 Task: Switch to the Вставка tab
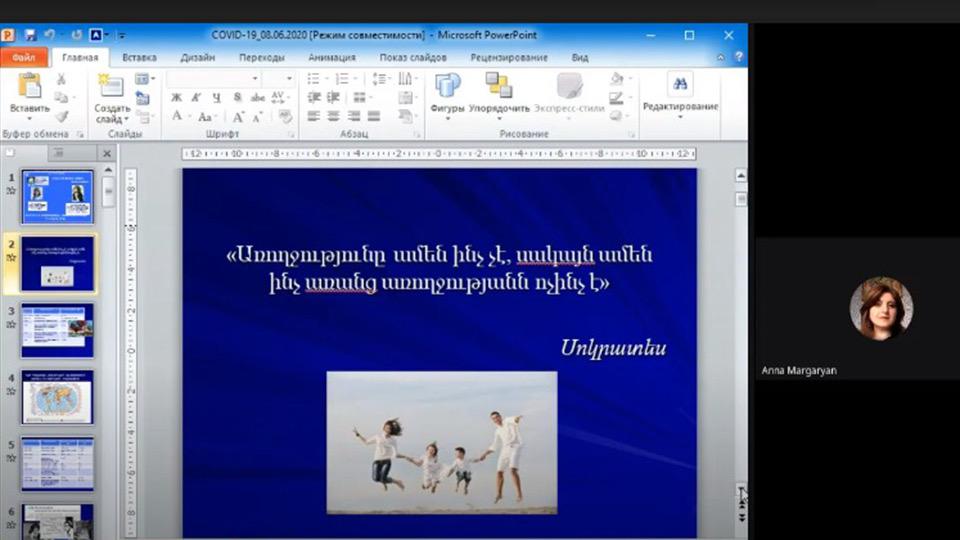click(139, 57)
